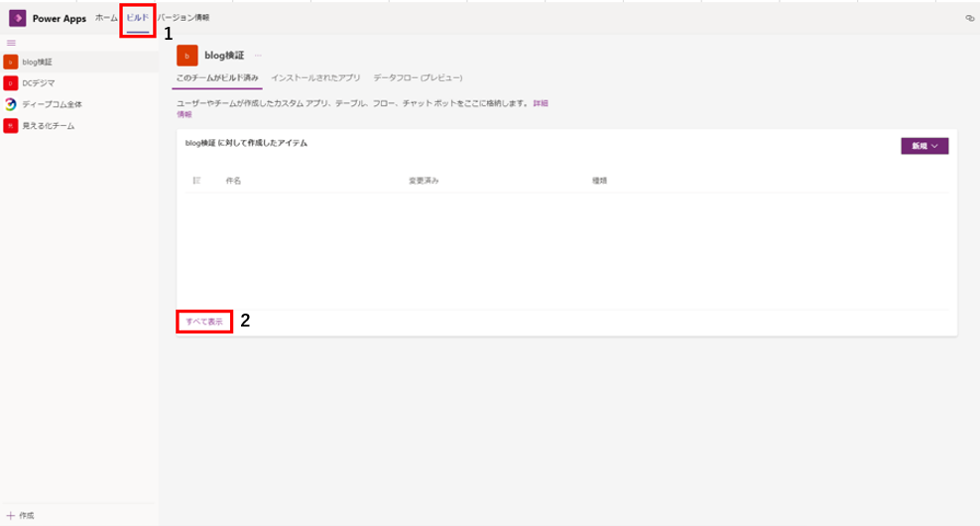
Task: Collapse the sidebar with the hamburger icon
Action: (x=11, y=43)
